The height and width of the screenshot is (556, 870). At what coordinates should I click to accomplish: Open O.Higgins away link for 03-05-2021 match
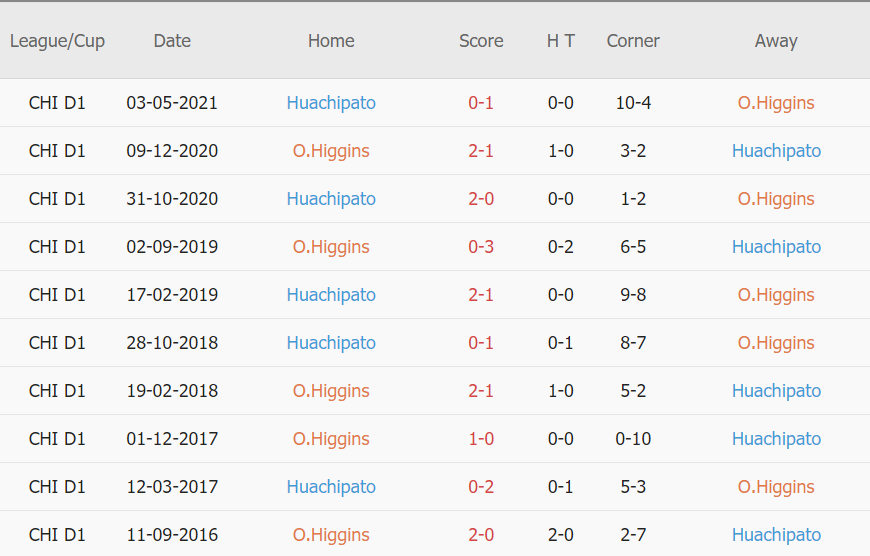tap(776, 103)
